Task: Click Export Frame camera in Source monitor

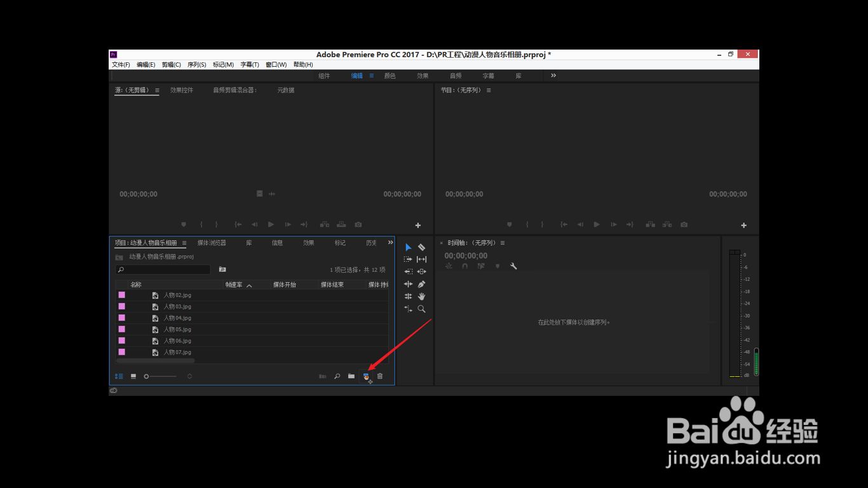Action: [358, 224]
